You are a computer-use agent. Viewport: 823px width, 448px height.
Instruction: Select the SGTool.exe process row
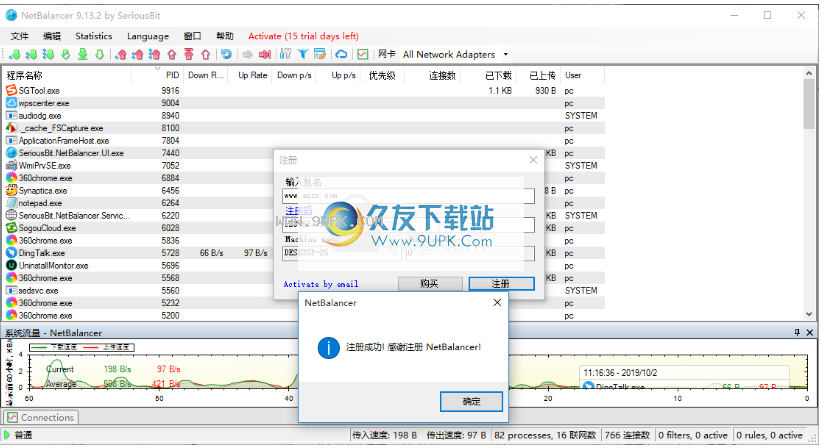pyautogui.click(x=304, y=91)
